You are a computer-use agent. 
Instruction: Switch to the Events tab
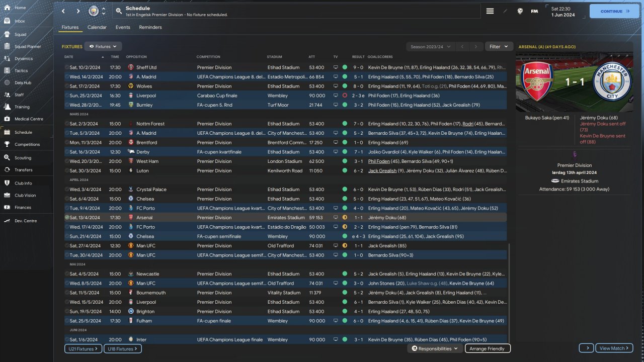click(x=123, y=27)
